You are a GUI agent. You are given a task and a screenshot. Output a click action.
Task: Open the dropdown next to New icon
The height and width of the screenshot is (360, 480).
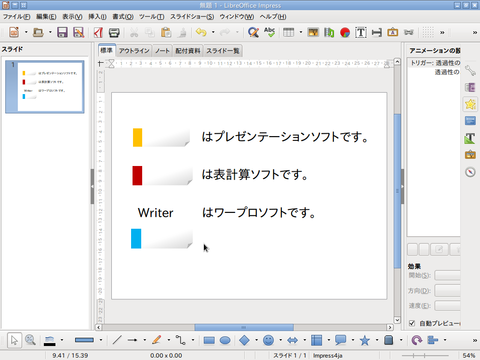pos(26,32)
